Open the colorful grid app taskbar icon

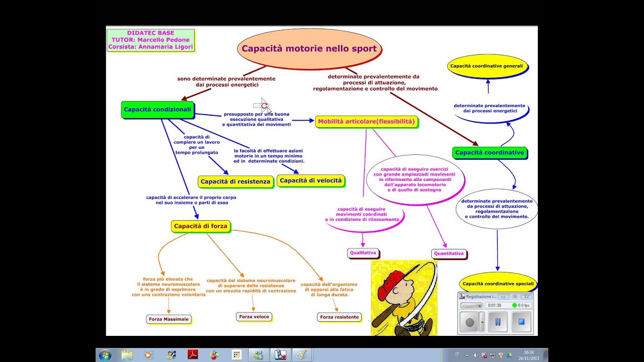click(x=237, y=355)
